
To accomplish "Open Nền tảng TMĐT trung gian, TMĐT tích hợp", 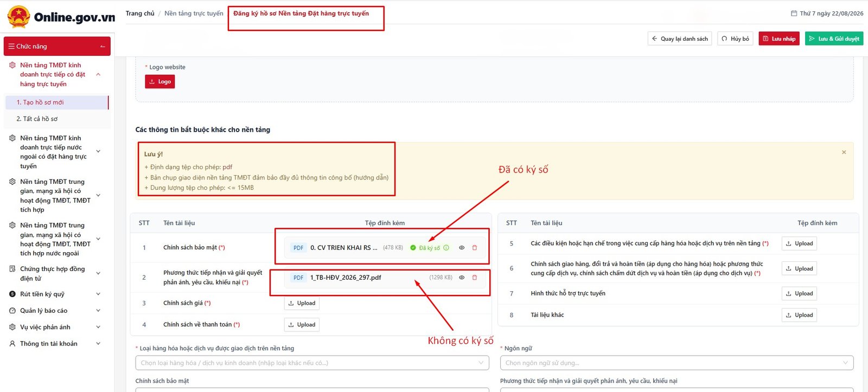I will [x=55, y=196].
